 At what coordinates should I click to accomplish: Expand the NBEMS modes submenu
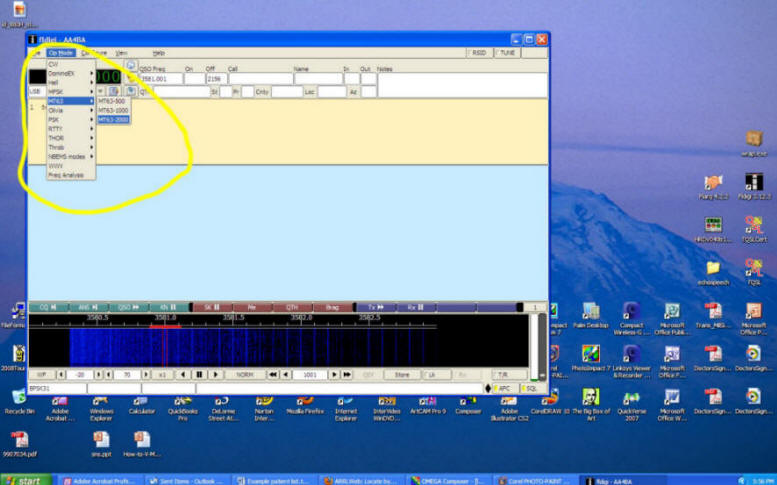[x=71, y=157]
